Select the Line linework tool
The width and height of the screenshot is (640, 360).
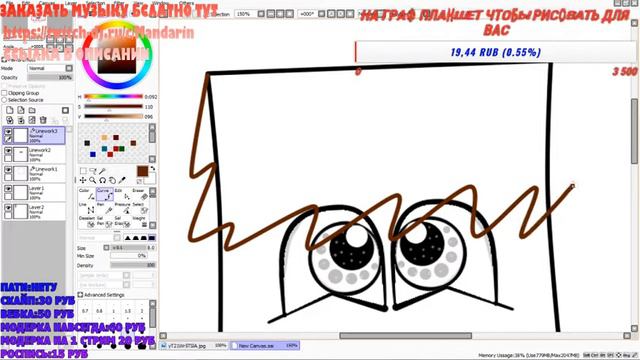(x=87, y=208)
